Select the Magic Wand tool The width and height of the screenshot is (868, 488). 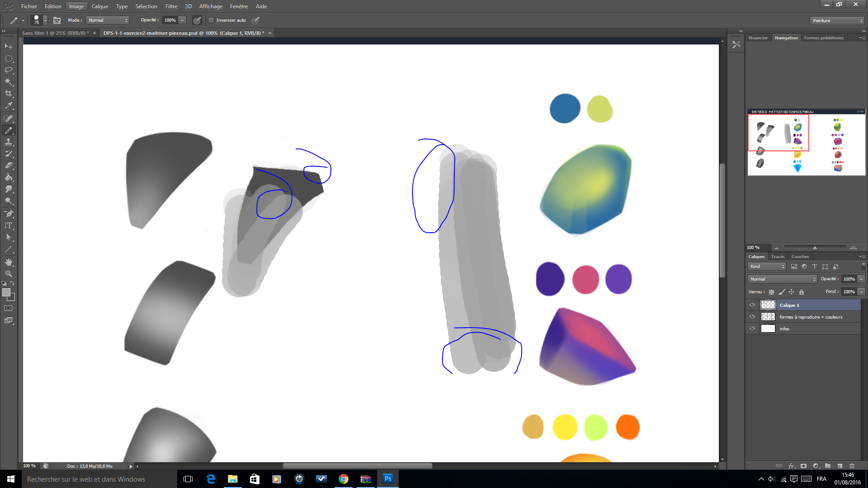9,82
